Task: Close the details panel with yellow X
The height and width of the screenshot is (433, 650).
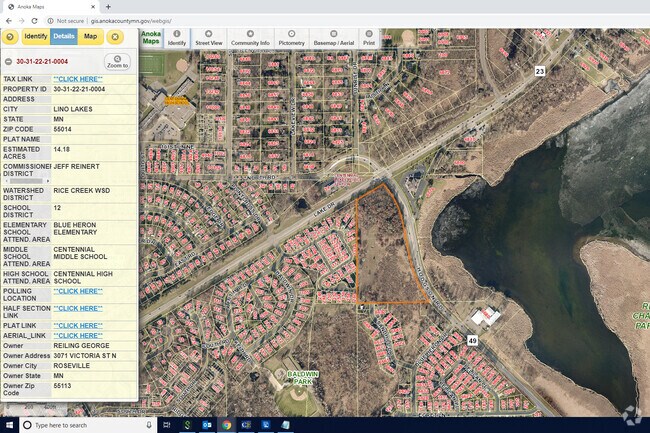Action: [115, 37]
